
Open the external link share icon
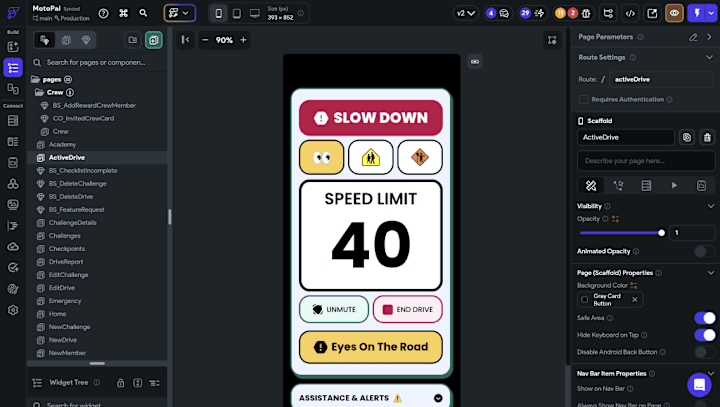652,13
